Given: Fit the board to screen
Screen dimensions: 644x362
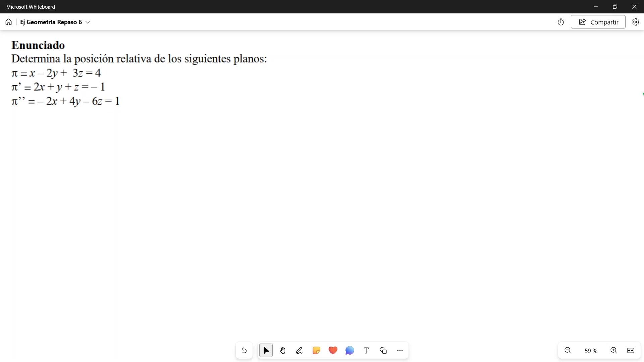Looking at the screenshot, I should [631, 350].
